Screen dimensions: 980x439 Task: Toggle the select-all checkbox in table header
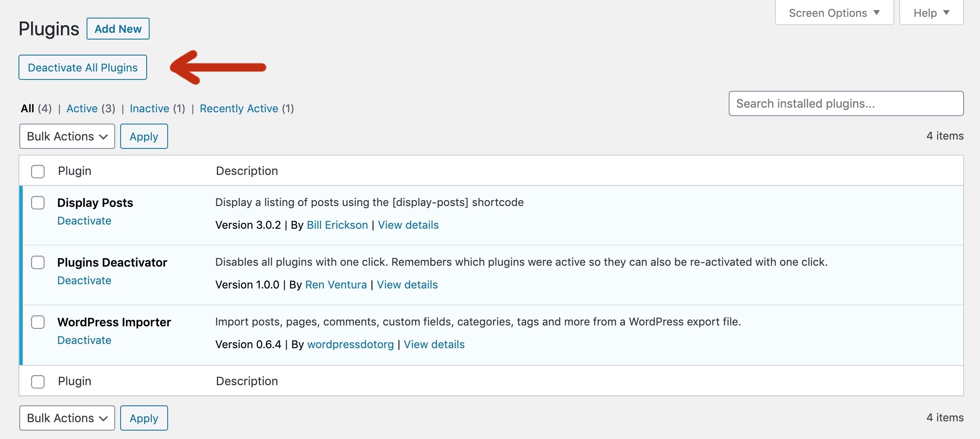38,171
